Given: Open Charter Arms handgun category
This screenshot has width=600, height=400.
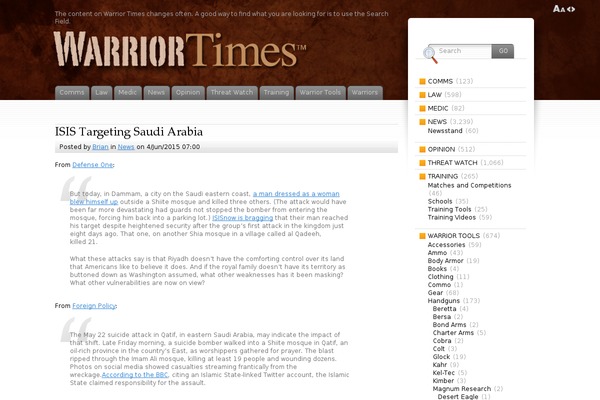Looking at the screenshot, I should click(453, 333).
